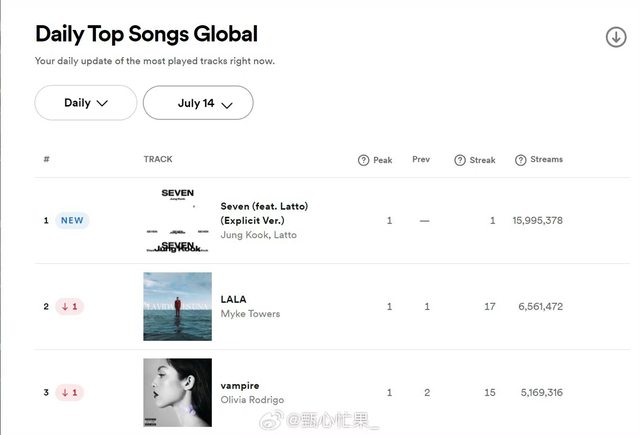640x435 pixels.
Task: Open the vampire track title link
Action: point(240,385)
